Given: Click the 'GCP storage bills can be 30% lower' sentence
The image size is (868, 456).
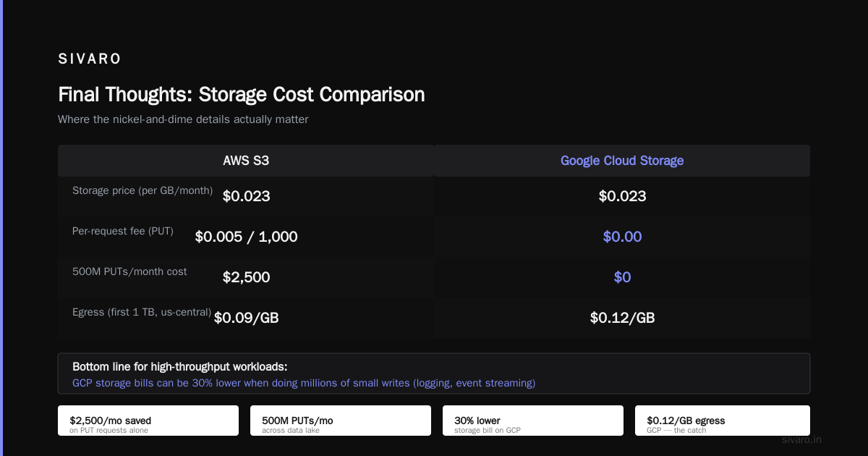Looking at the screenshot, I should (x=304, y=383).
